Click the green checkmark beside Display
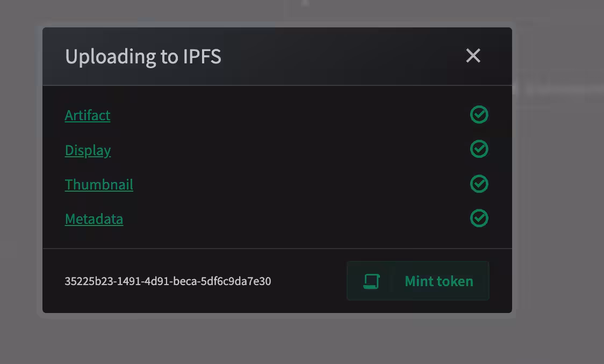Screen dimensions: 604x364 [479, 149]
